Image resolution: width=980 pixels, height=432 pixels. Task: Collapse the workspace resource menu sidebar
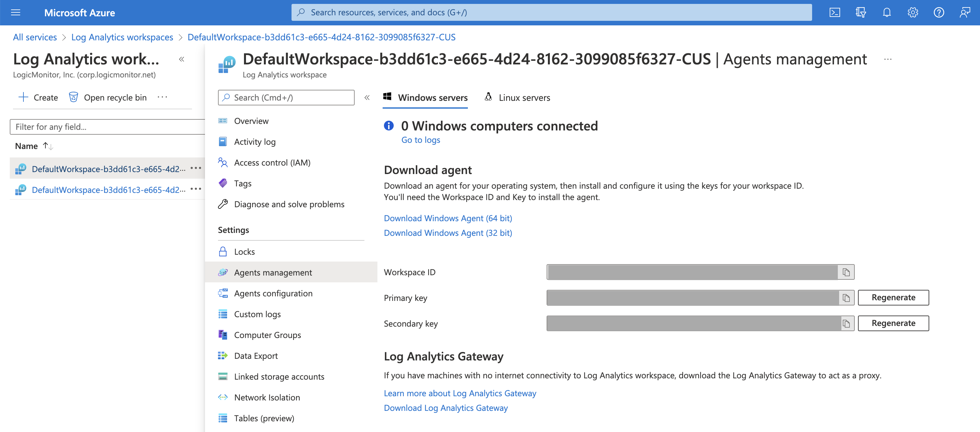tap(367, 98)
